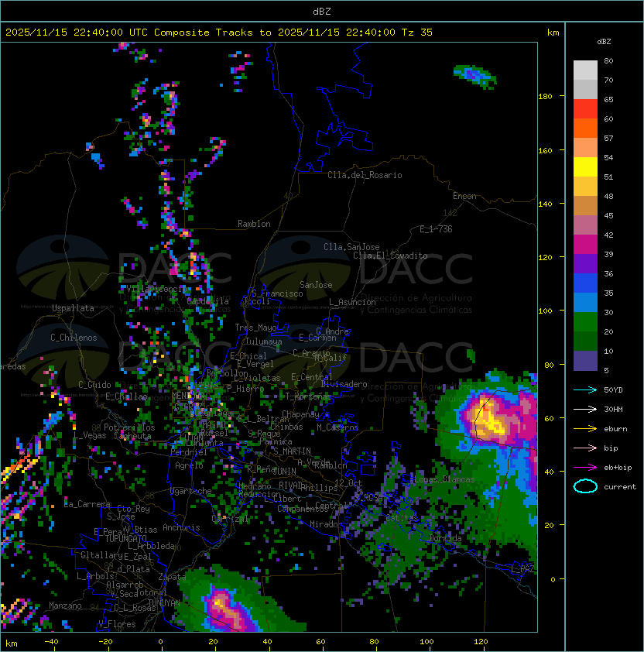Click the 'C_Guido' map label
644x652 pixels.
point(94,385)
